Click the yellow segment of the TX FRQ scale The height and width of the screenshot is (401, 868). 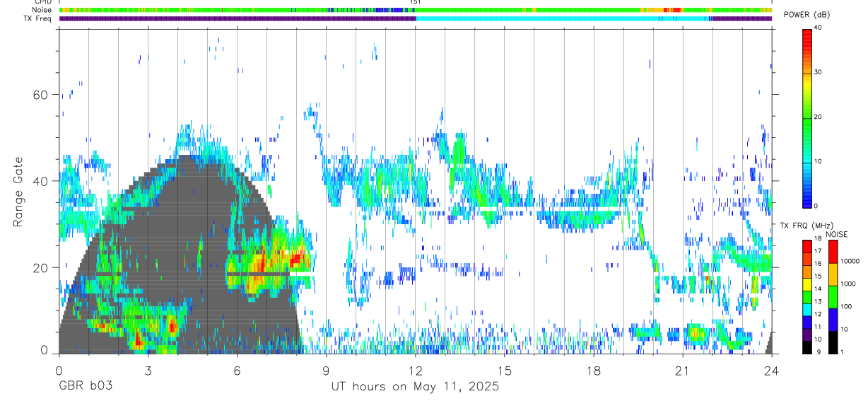tap(807, 284)
